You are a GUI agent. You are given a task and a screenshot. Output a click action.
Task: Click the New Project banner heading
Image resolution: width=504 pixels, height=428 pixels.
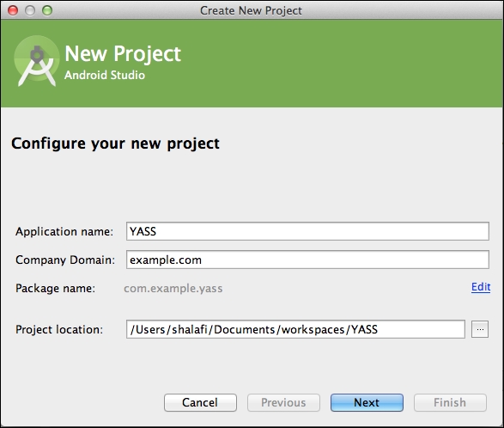coord(123,54)
